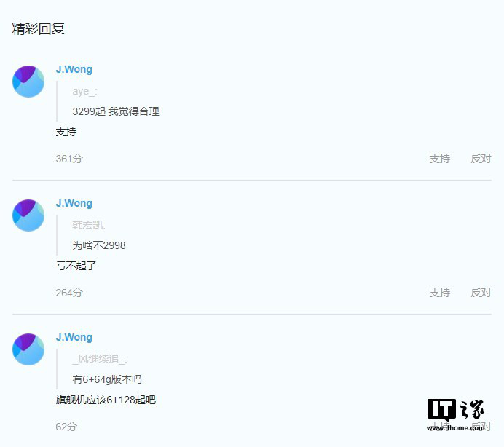Downvote the 264分 comment with 反对

click(x=481, y=293)
